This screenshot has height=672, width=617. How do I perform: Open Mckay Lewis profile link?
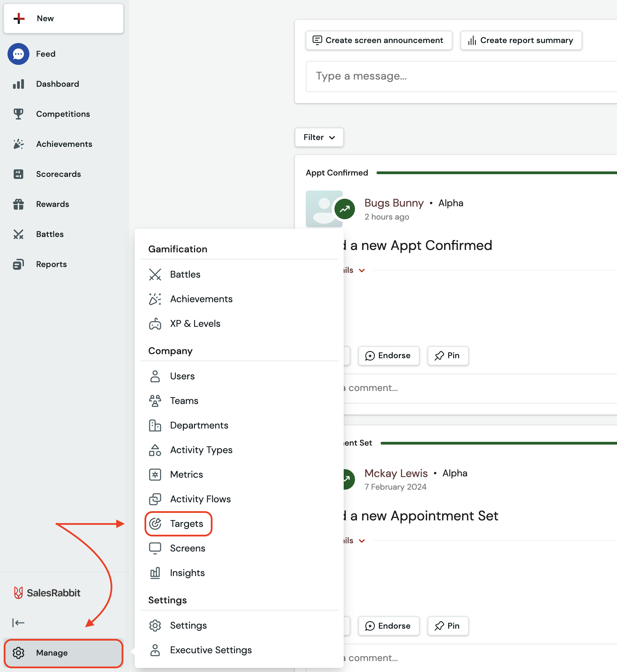click(396, 473)
